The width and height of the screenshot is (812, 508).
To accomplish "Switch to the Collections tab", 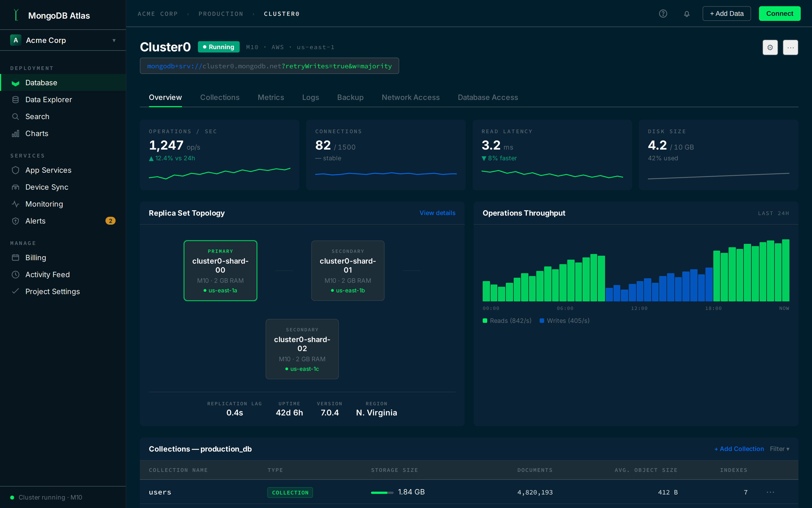I will (x=220, y=97).
